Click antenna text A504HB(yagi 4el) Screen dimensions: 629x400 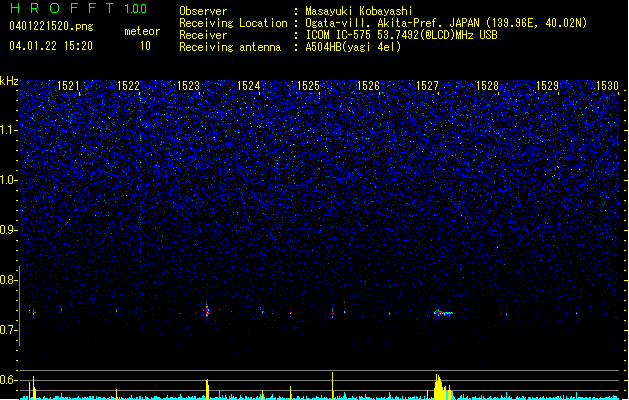353,47
